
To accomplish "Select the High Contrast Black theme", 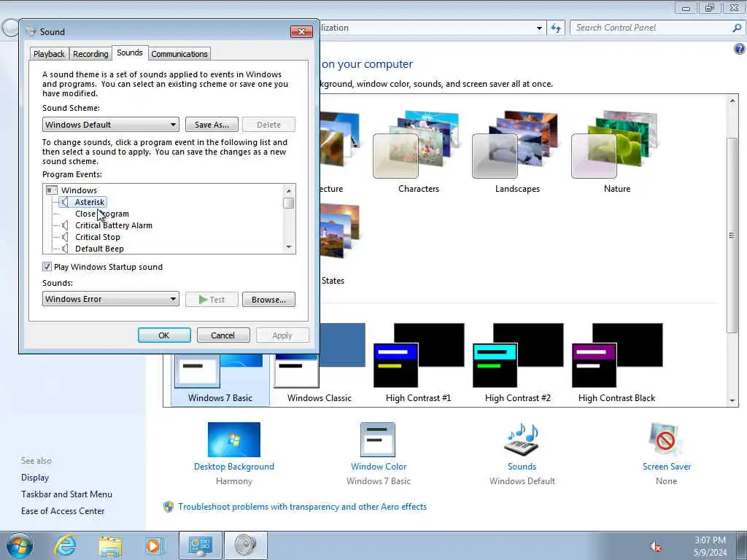I will pos(617,364).
